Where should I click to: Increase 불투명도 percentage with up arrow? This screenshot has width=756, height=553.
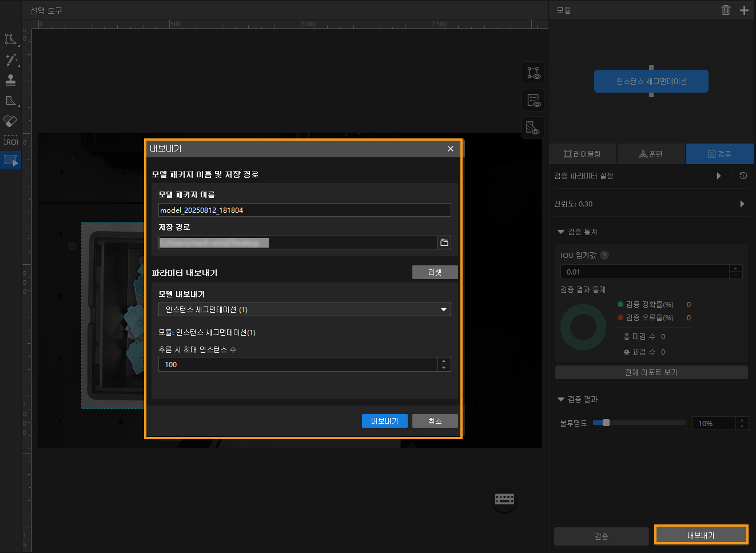pos(742,420)
